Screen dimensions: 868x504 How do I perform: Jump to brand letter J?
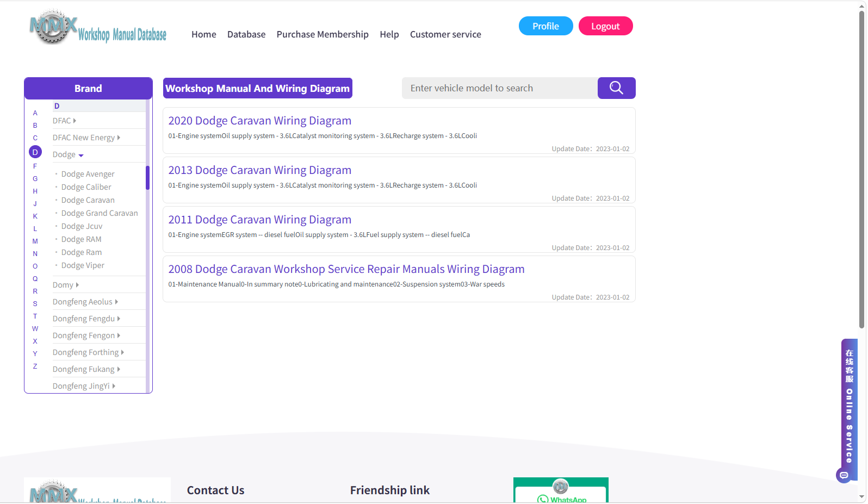tap(35, 204)
